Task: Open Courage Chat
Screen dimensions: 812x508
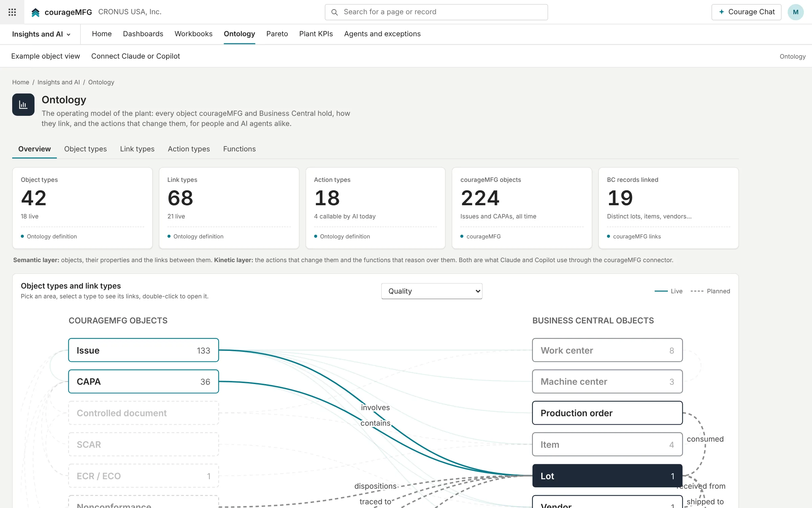Action: 746,12
